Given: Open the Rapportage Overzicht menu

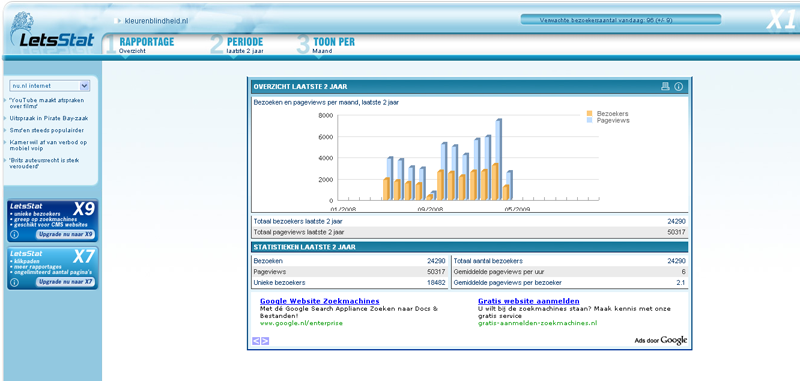Looking at the screenshot, I should [146, 45].
